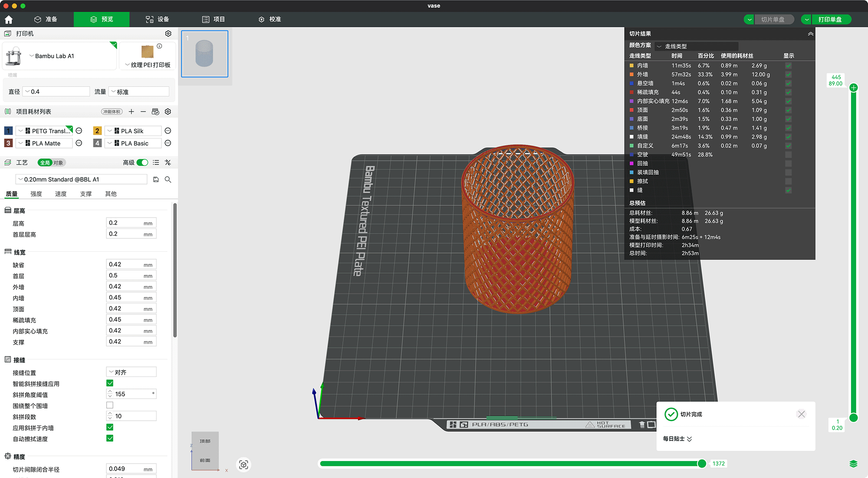Image resolution: width=868 pixels, height=478 pixels.
Task: Open the Others settings tab
Action: (x=111, y=194)
